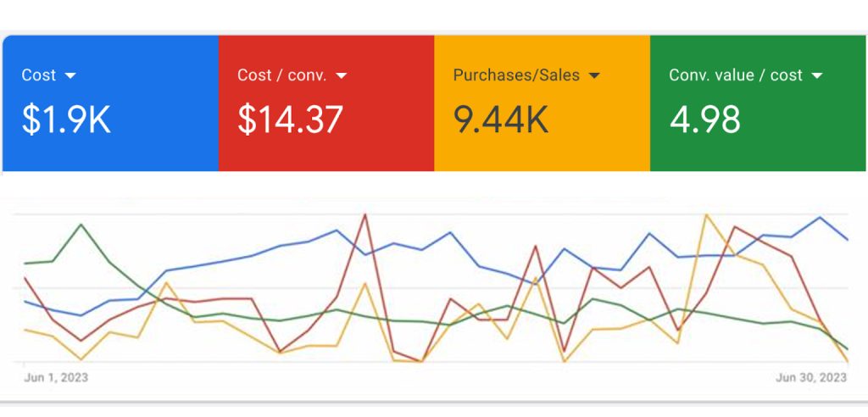Click the Cost metric label
This screenshot has width=868, height=417.
click(39, 75)
